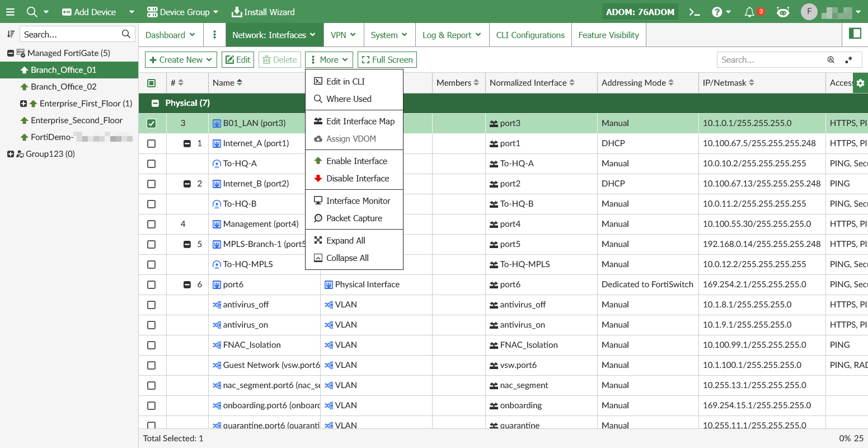Screen dimensions: 868x448
Task: Open the Create New dropdown
Action: click(181, 60)
